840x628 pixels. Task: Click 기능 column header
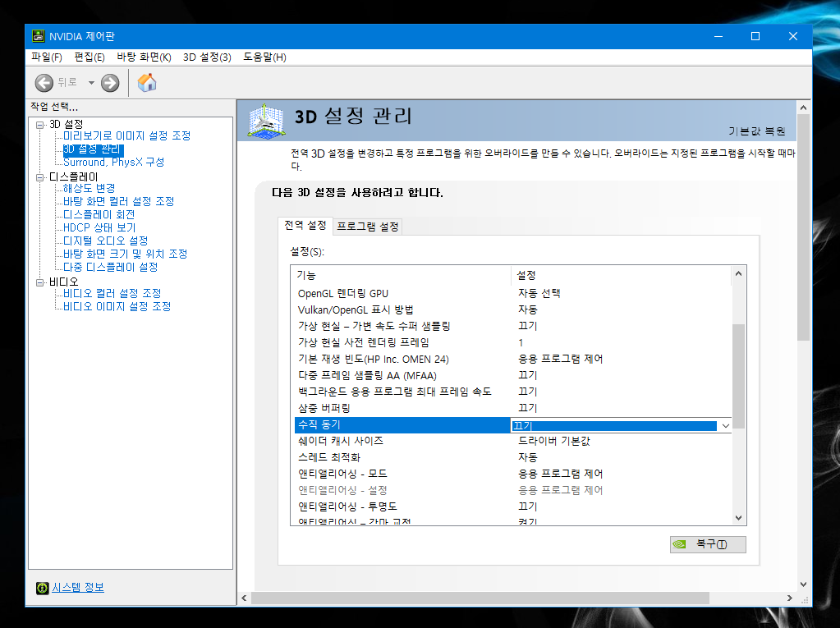[x=402, y=275]
